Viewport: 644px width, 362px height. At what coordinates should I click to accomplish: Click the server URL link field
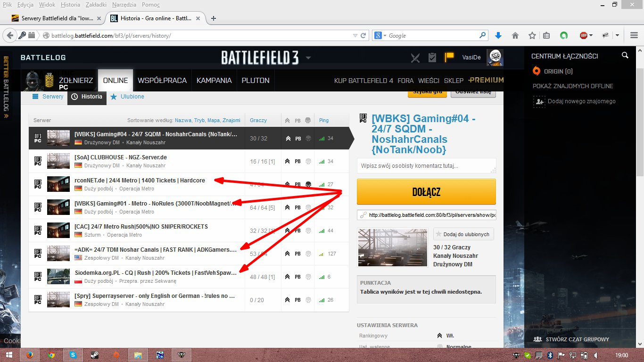coord(426,215)
